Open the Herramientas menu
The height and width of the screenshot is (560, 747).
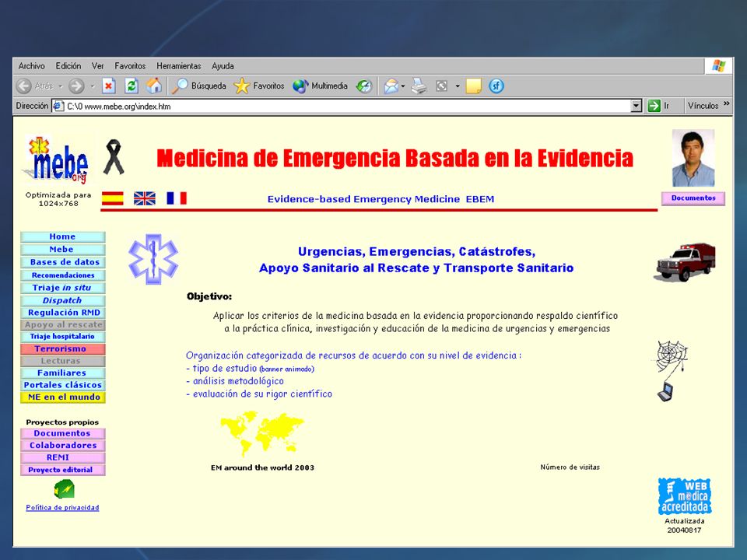[179, 66]
